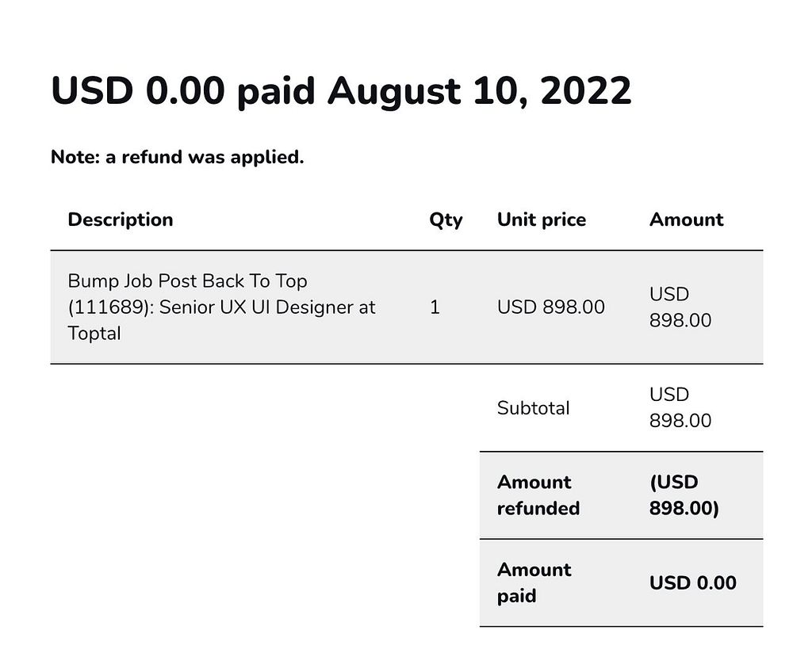
Task: Click the unit price value USD 898.00
Action: (x=550, y=307)
